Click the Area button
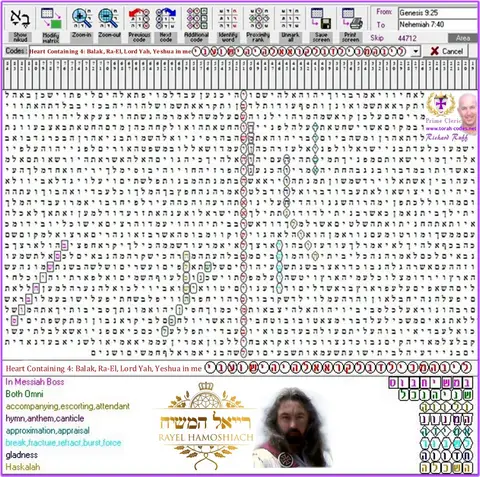The height and width of the screenshot is (477, 480). [462, 38]
